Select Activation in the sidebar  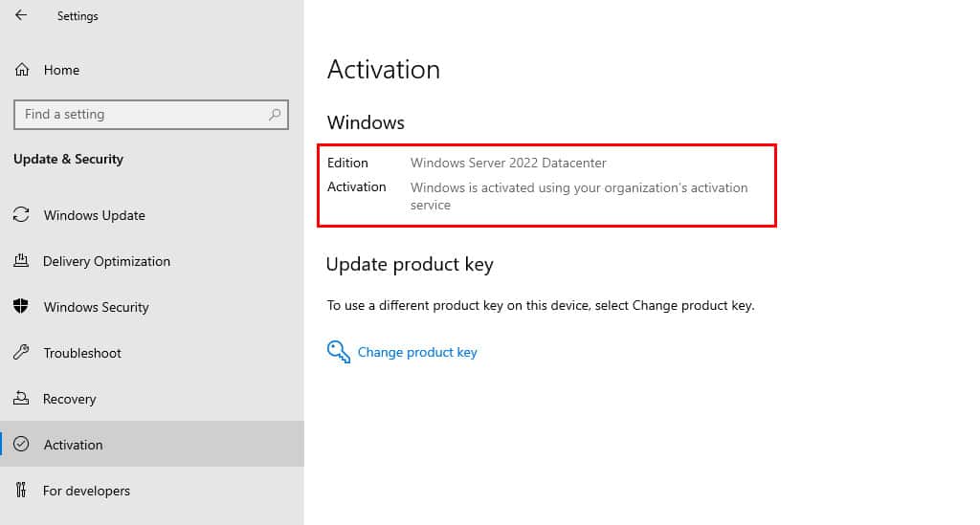pyautogui.click(x=152, y=444)
